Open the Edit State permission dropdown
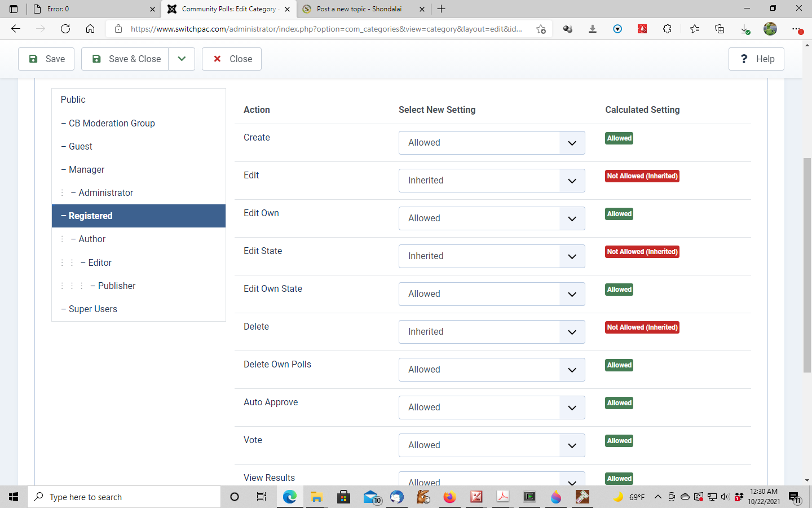 pos(491,256)
